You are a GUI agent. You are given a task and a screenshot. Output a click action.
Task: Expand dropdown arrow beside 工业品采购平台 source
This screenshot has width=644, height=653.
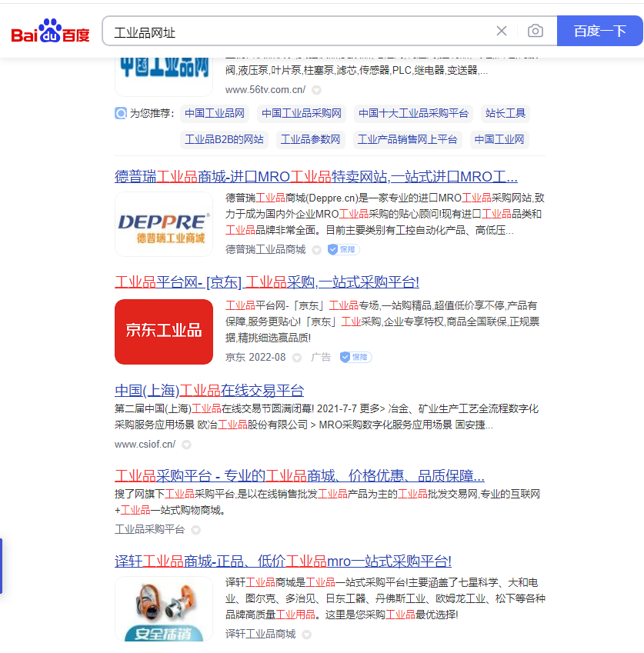[195, 530]
